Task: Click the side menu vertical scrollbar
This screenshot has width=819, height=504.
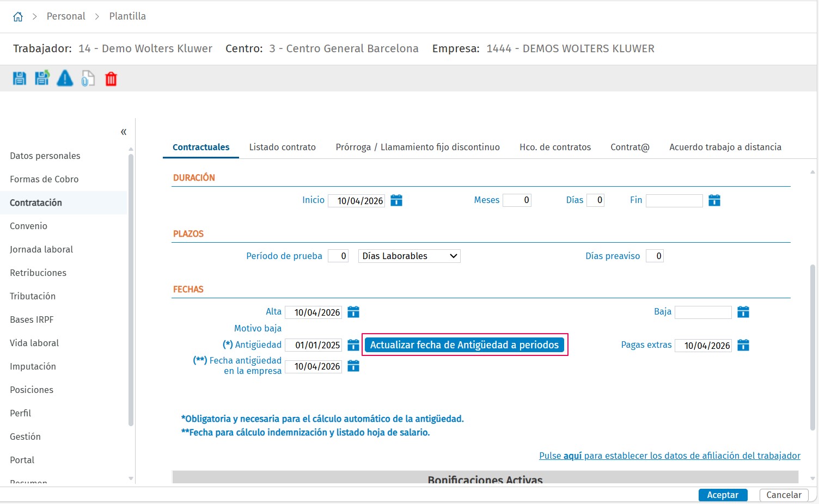Action: [131, 290]
